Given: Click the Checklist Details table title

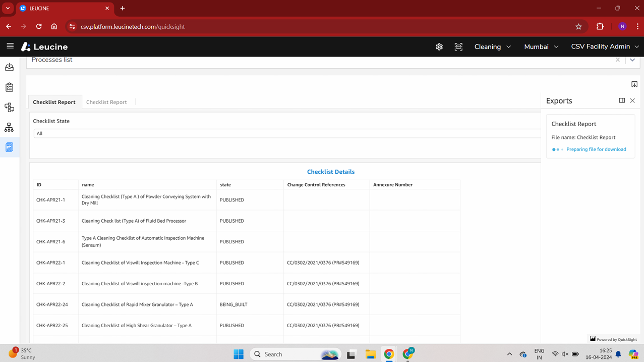Looking at the screenshot, I should pyautogui.click(x=331, y=172).
